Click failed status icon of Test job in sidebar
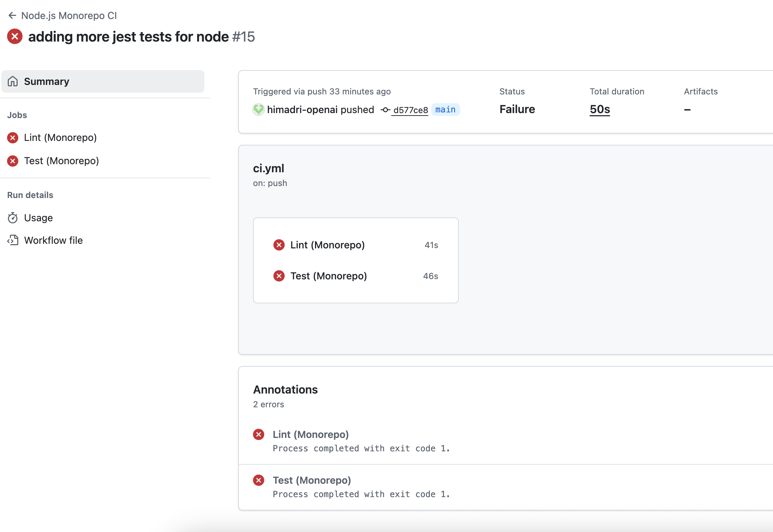Screen dimensions: 773x532 pos(13,161)
